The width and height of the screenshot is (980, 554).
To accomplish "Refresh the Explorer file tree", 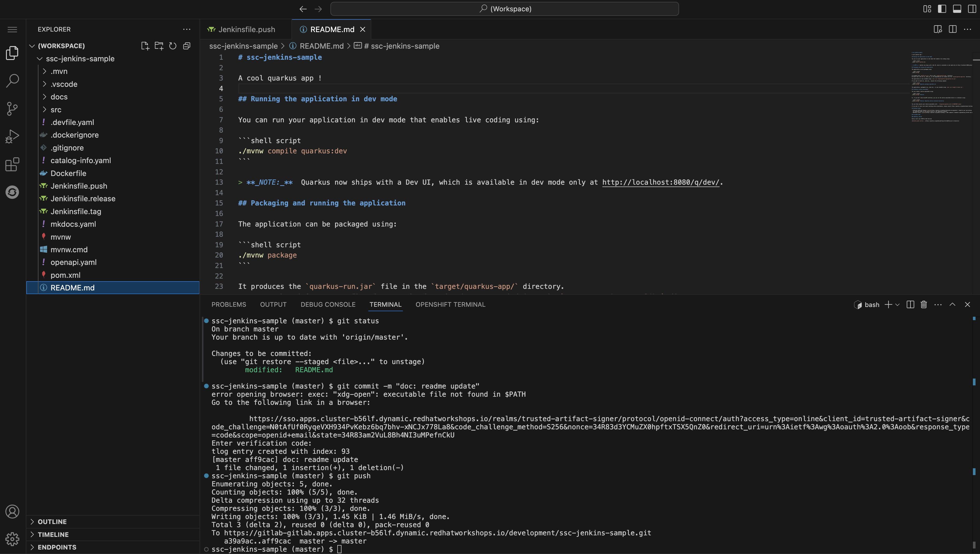I will 172,46.
